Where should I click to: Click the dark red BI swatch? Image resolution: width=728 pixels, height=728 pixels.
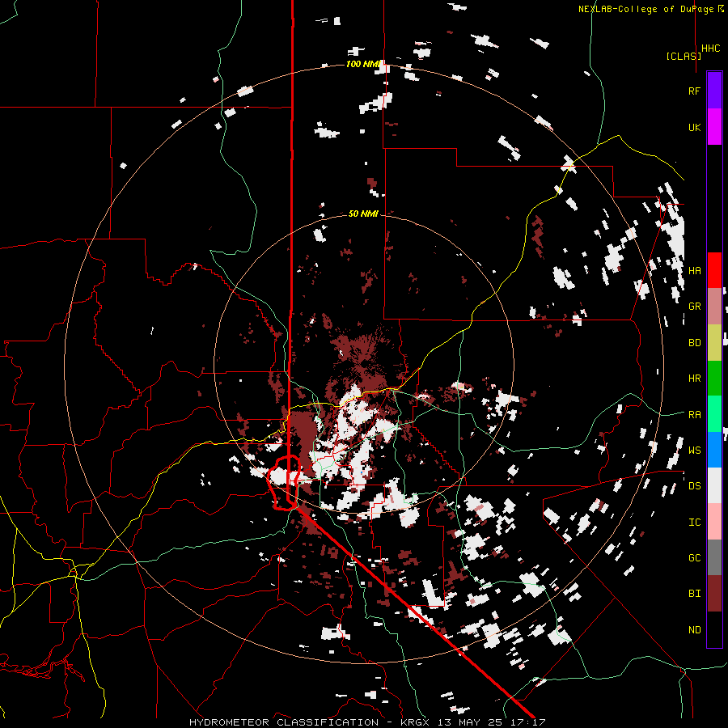tap(714, 594)
